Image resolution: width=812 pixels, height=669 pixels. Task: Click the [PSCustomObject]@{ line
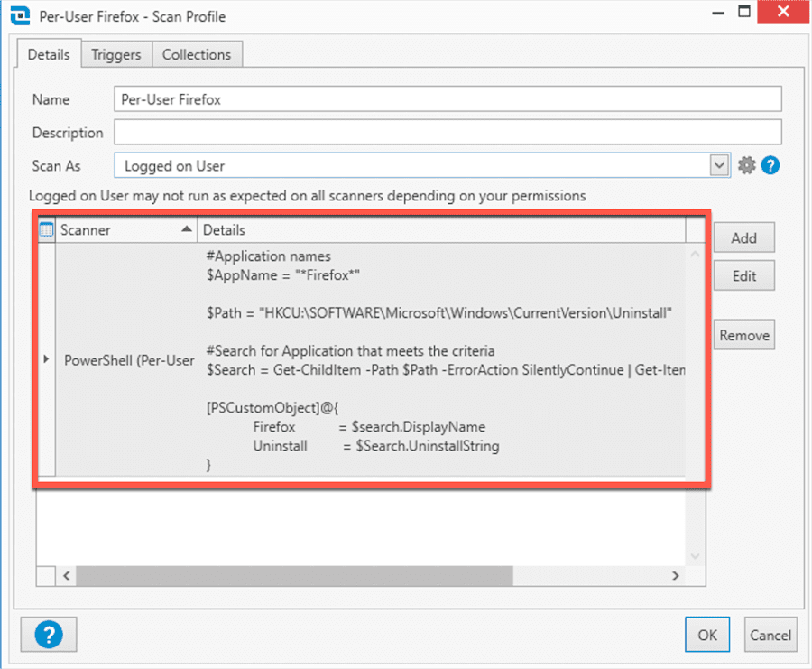click(x=272, y=408)
